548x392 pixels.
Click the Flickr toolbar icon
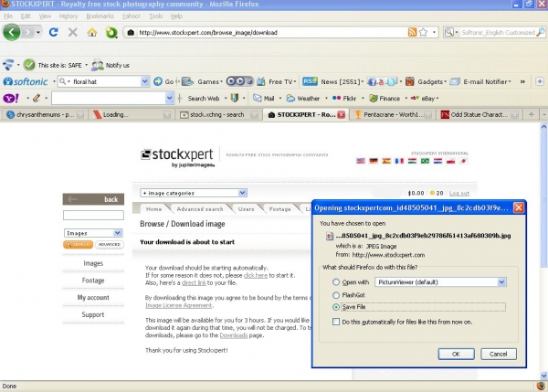[336, 98]
